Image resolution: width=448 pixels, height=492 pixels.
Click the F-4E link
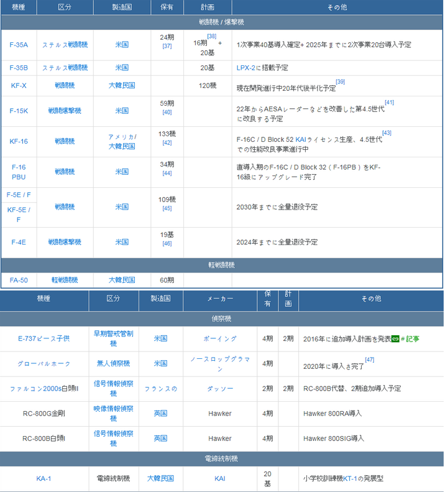pyautogui.click(x=19, y=242)
